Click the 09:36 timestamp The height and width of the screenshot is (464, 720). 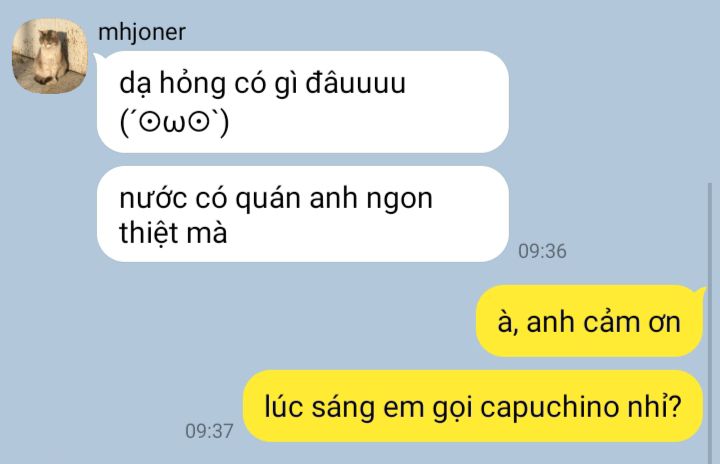pos(542,251)
